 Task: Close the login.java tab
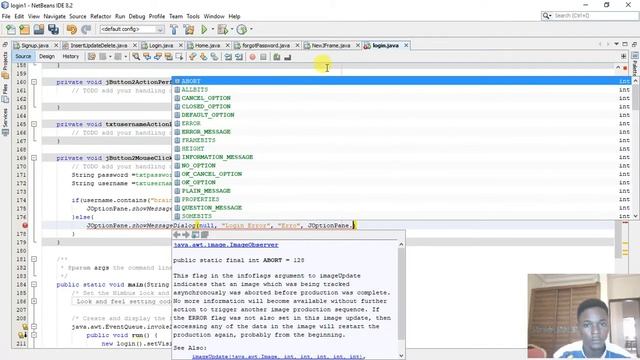tap(406, 45)
